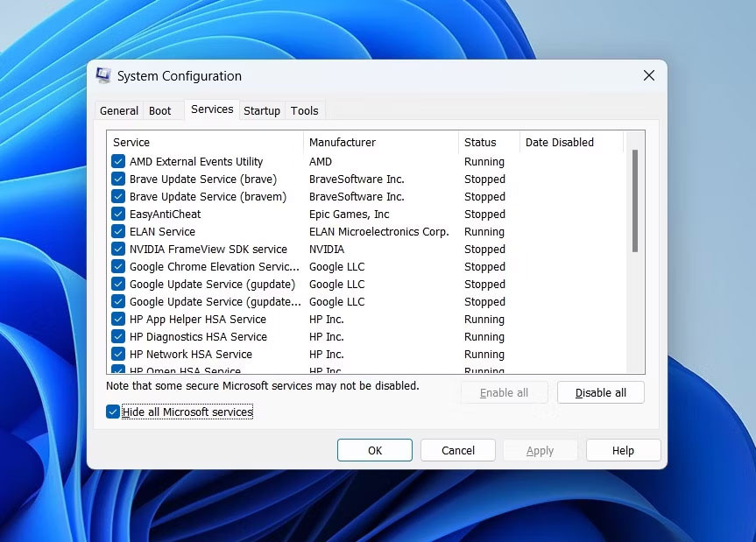This screenshot has width=756, height=542.
Task: Uncheck Google Chrome Elevation Service
Action: pyautogui.click(x=117, y=266)
